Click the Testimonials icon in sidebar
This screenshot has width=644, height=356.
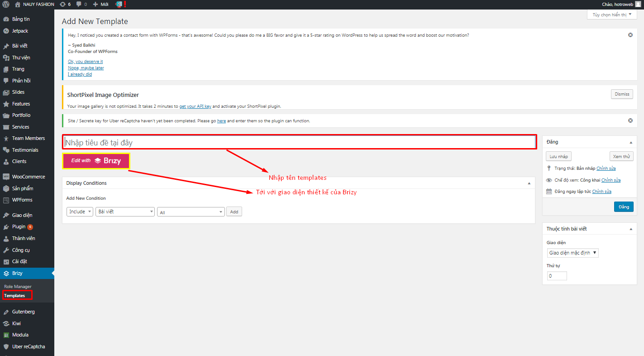point(6,150)
